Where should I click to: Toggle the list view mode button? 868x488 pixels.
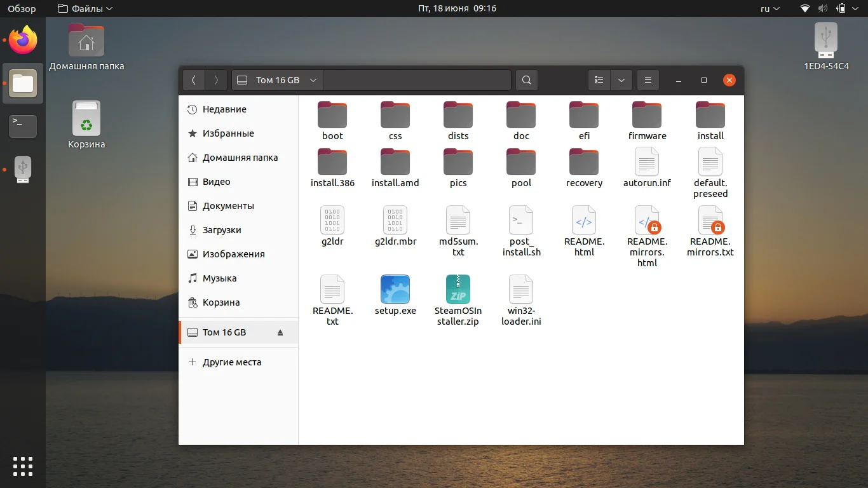pos(599,80)
